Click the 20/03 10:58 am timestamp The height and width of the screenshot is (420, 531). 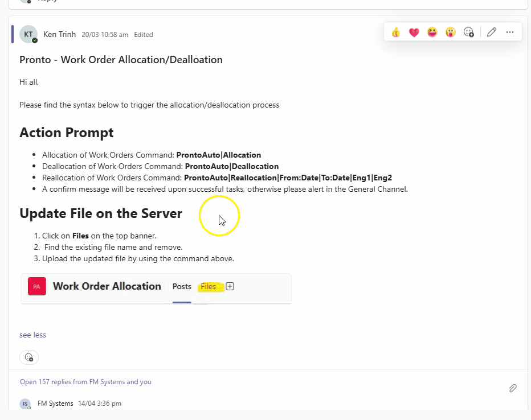[105, 35]
